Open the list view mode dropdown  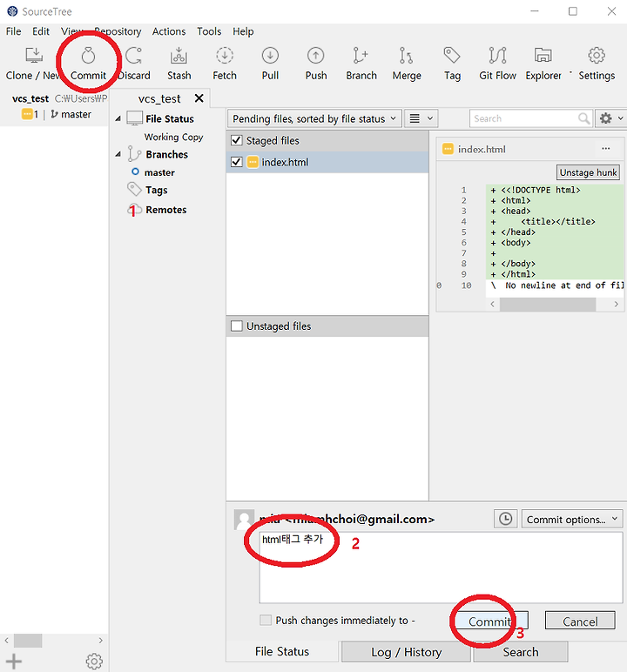tap(421, 118)
